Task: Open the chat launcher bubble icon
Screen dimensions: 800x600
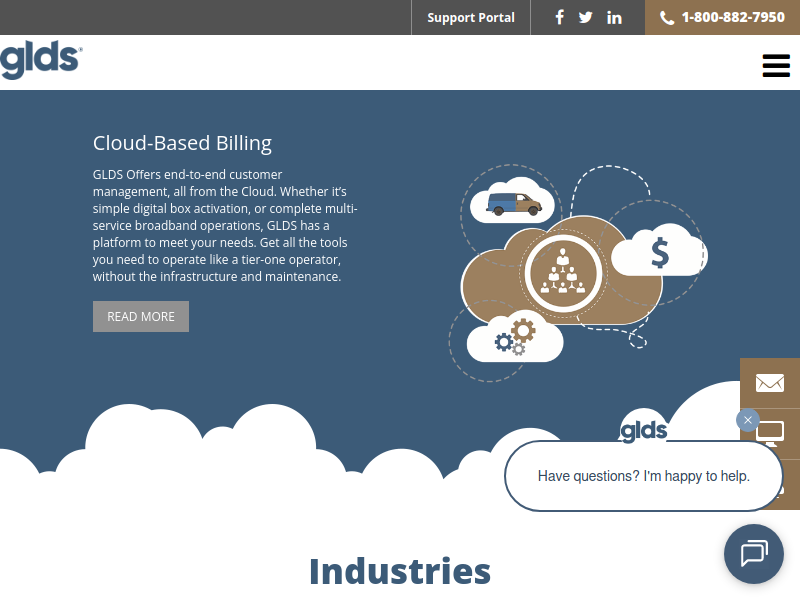Action: click(x=753, y=553)
